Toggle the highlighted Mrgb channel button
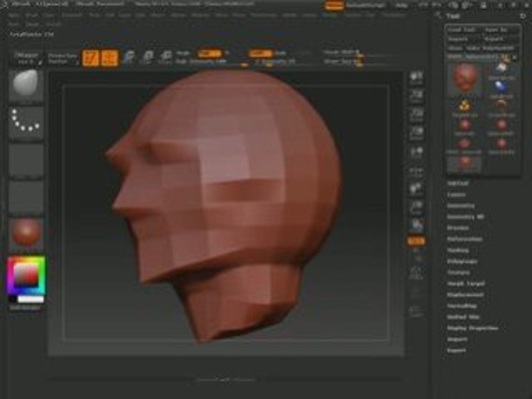The image size is (532, 399). pyautogui.click(x=209, y=53)
